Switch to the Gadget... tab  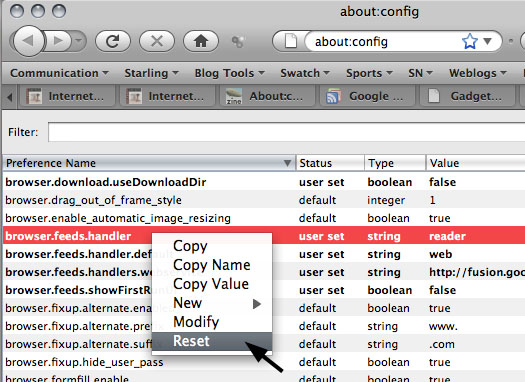[x=467, y=96]
